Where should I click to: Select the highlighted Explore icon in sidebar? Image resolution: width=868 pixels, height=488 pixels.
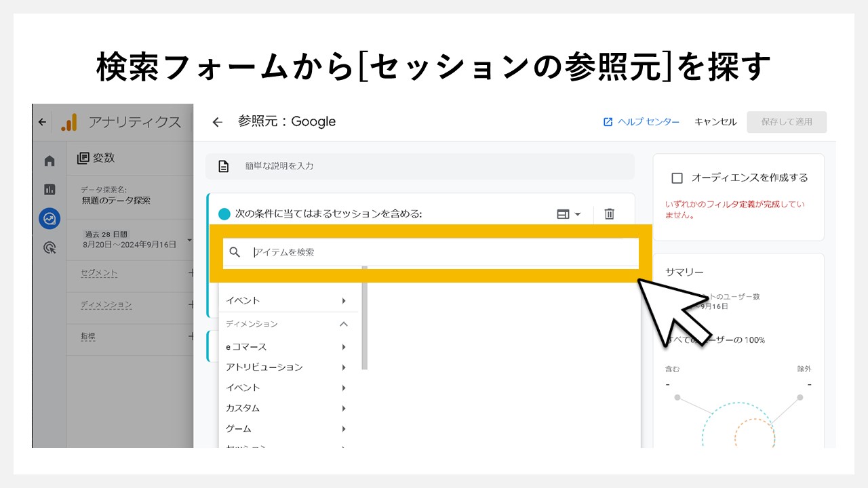(x=48, y=218)
